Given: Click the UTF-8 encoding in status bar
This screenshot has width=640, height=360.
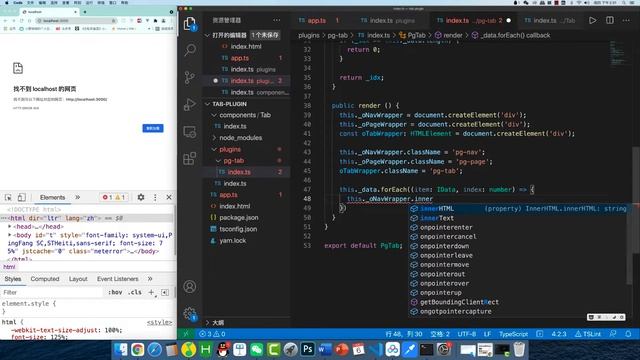Looking at the screenshot, I should pyautogui.click(x=467, y=334).
